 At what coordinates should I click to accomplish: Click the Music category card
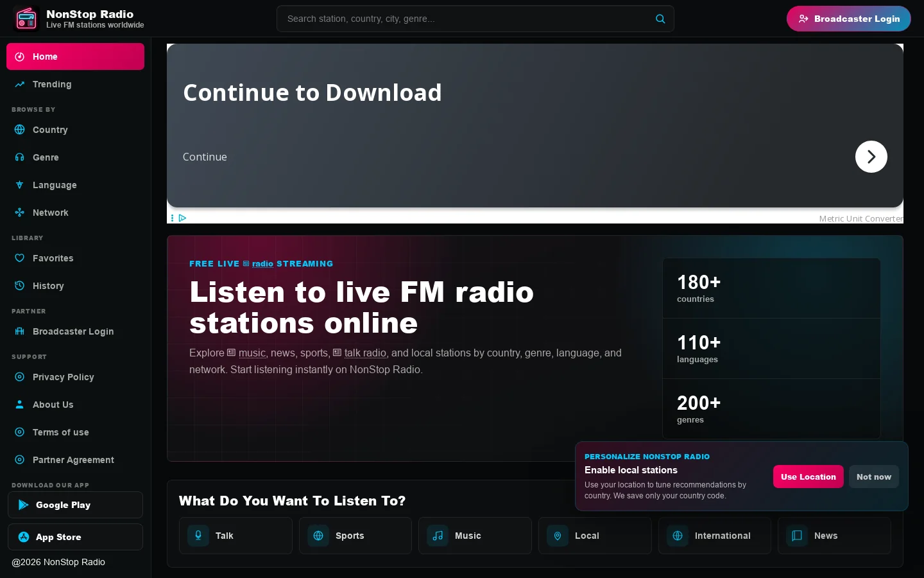(x=475, y=536)
